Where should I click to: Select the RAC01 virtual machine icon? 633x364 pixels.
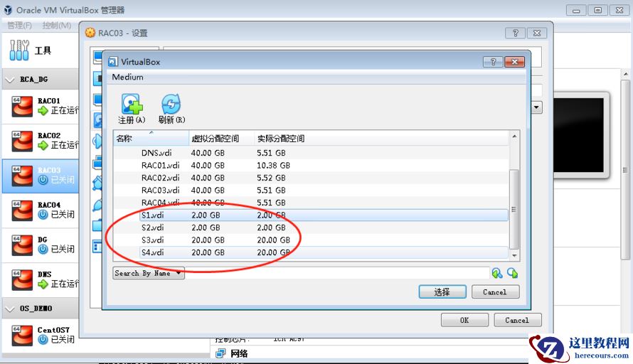[x=22, y=106]
